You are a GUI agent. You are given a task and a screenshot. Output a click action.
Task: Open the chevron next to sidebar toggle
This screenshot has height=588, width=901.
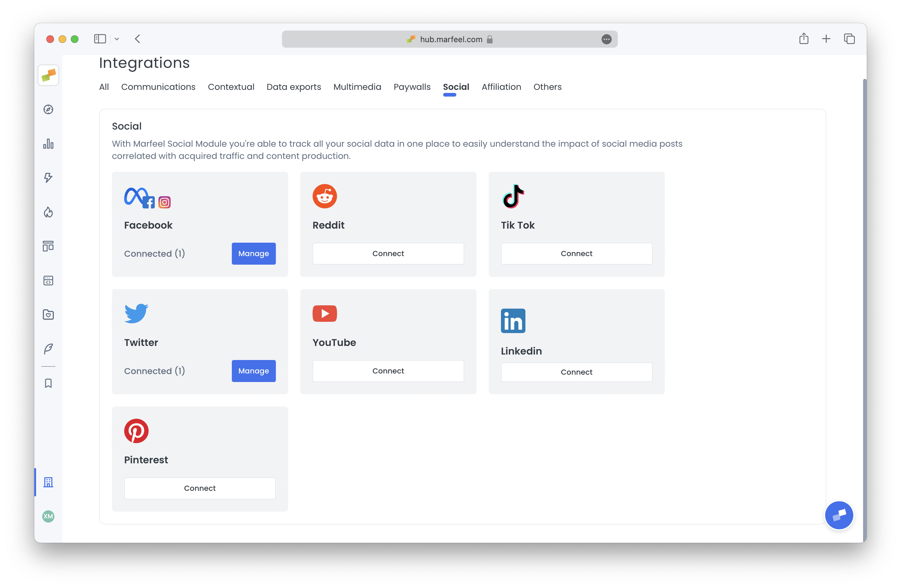point(117,39)
